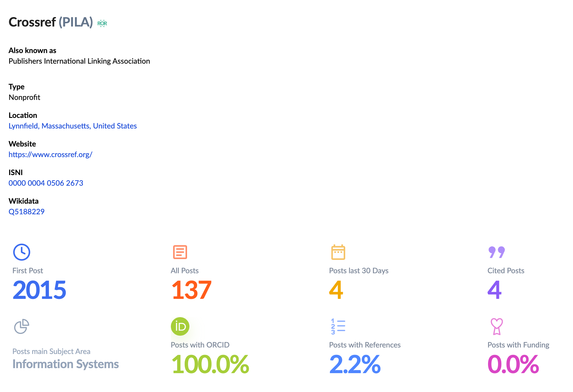
Task: Click the Website field label
Action: point(22,144)
